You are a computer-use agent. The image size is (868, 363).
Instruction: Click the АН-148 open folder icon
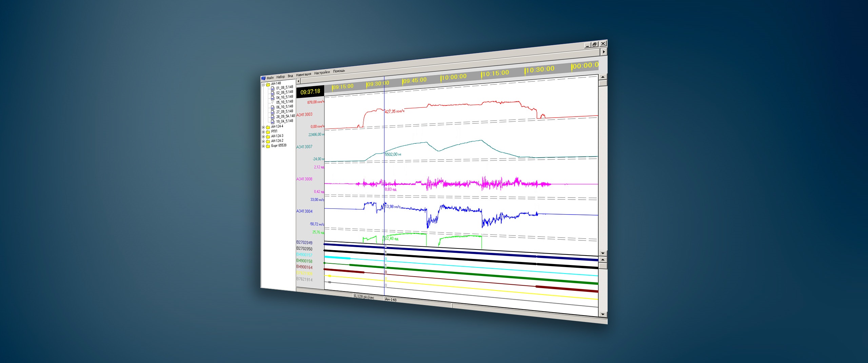[x=268, y=84]
